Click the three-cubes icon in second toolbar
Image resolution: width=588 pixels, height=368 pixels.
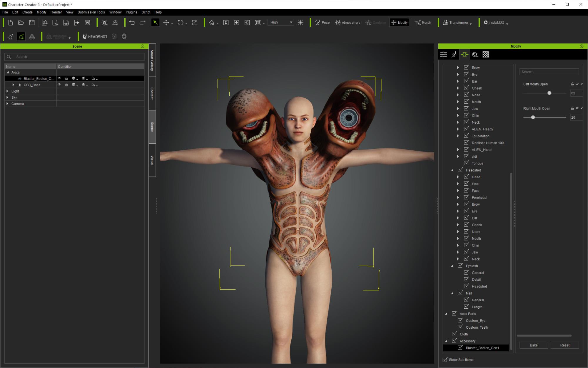(32, 37)
